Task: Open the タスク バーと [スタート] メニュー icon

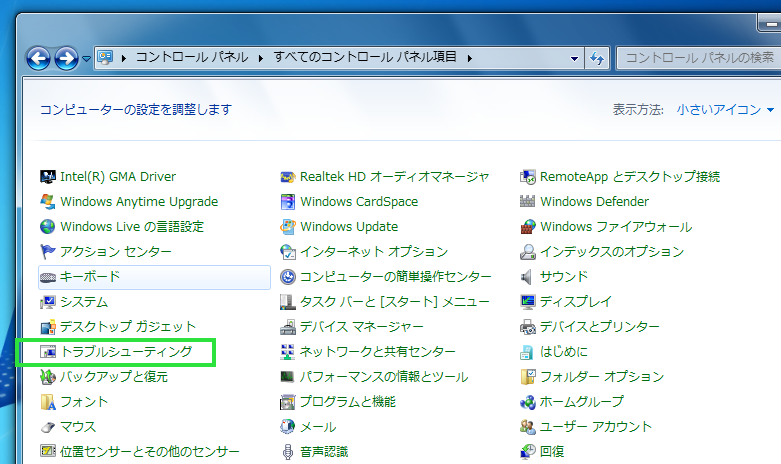Action: pos(288,302)
